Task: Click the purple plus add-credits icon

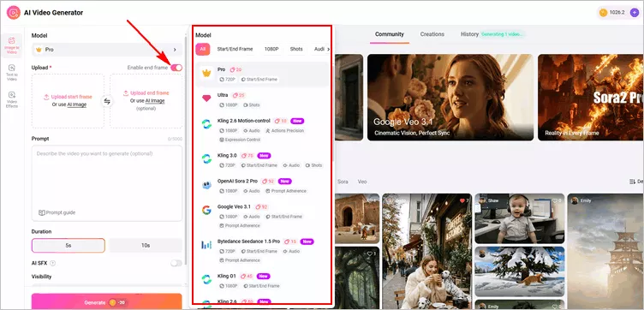Action: pos(634,13)
